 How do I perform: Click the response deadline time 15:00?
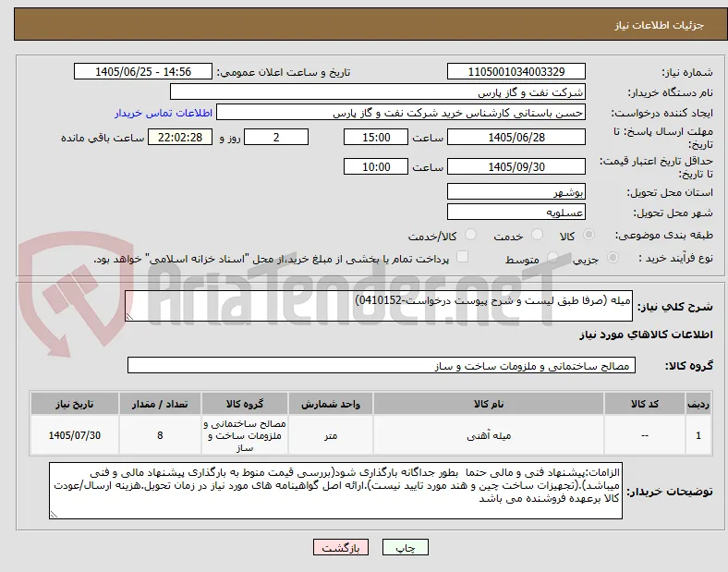click(x=376, y=137)
